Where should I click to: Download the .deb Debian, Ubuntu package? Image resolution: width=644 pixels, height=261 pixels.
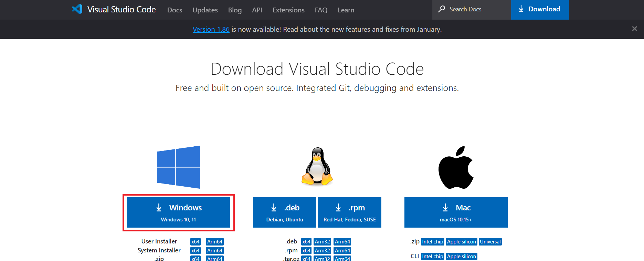285,212
